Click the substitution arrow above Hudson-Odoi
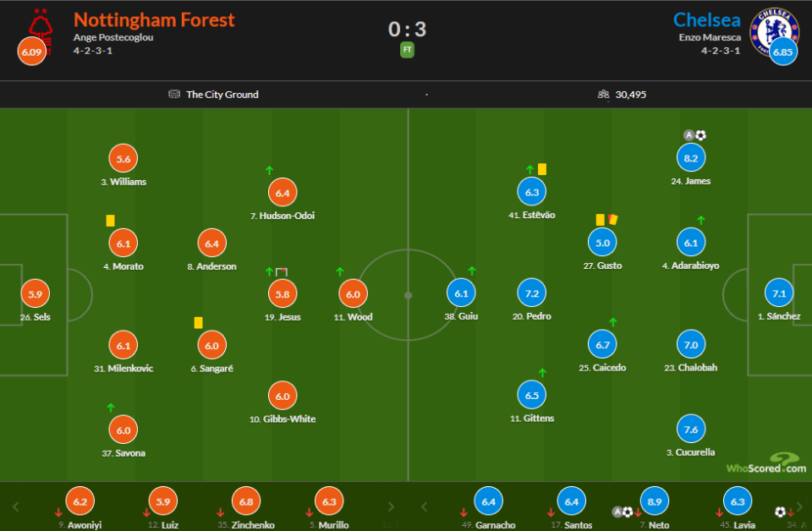 click(269, 170)
